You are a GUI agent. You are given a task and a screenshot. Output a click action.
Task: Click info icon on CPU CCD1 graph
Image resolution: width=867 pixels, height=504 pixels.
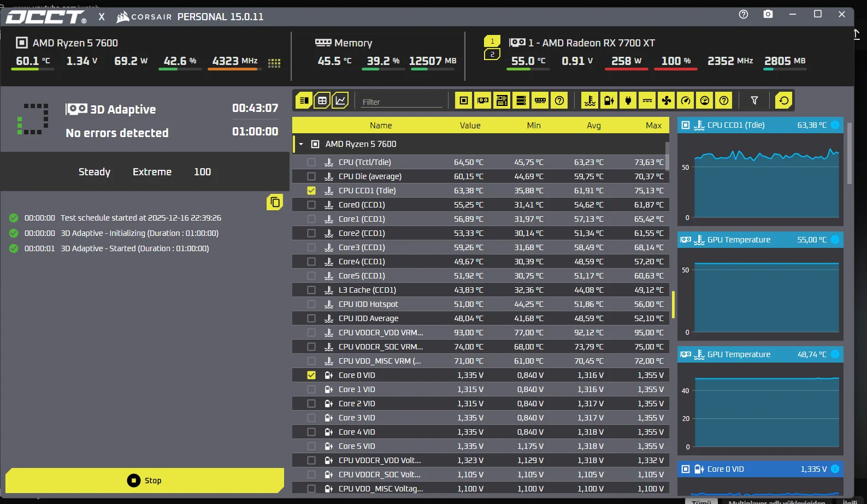coord(835,125)
